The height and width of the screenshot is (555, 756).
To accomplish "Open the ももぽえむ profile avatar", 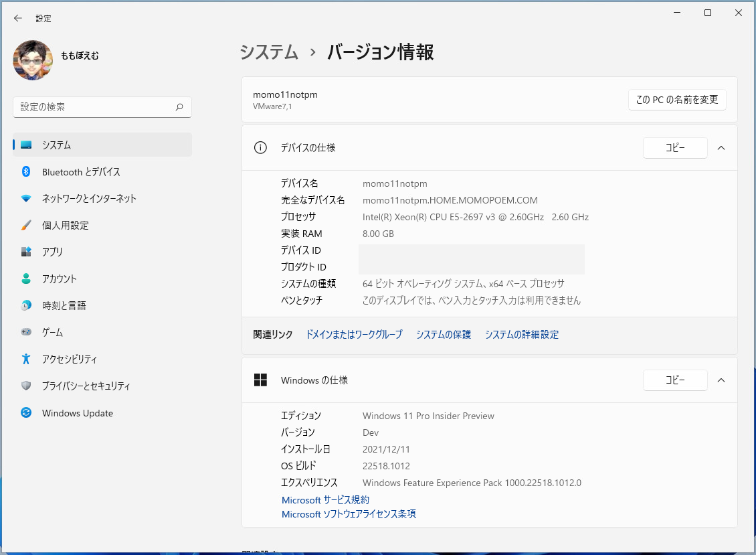I will tap(33, 60).
